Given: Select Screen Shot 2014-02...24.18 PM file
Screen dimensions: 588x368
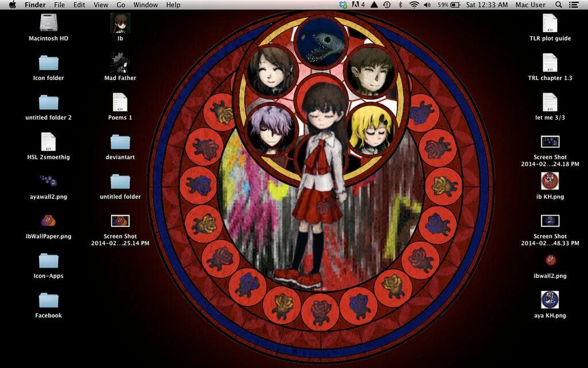Looking at the screenshot, I should click(x=550, y=141).
